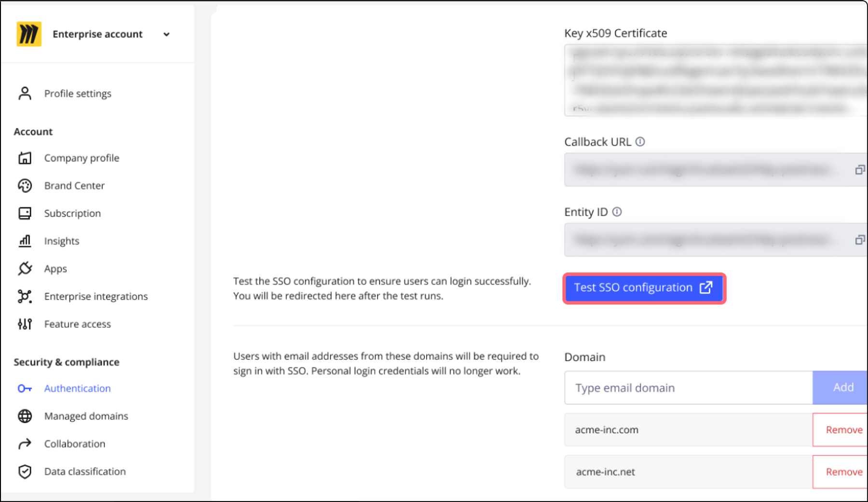Screen dimensions: 868x502
Task: Click the Feature access sliders icon
Action: (x=25, y=324)
